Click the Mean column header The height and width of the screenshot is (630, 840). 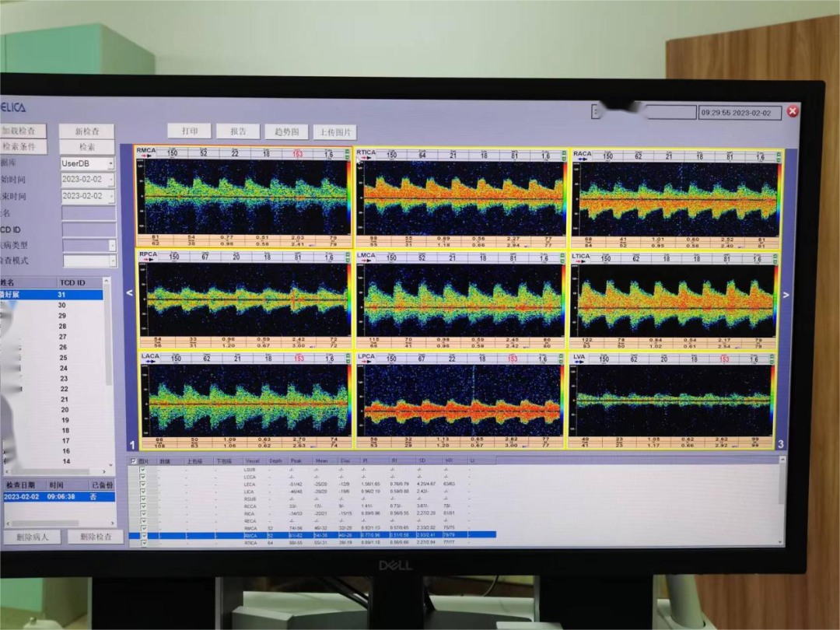tap(324, 460)
